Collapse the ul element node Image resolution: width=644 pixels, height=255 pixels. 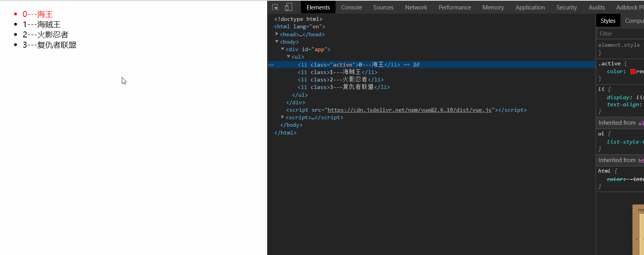coord(288,56)
